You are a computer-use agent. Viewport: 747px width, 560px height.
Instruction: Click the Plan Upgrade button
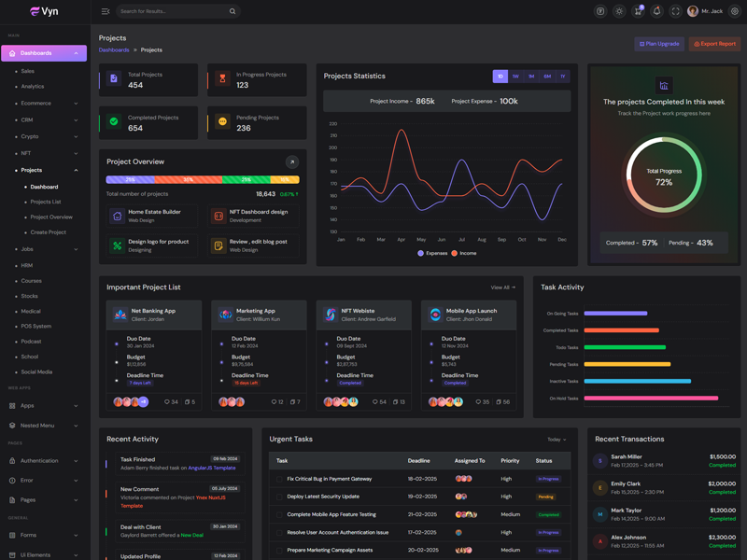[x=659, y=44]
